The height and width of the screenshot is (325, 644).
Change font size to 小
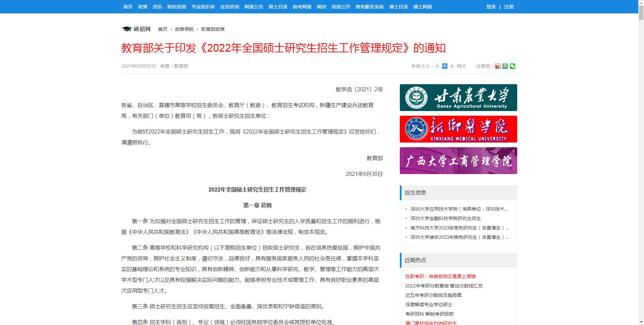coord(437,66)
